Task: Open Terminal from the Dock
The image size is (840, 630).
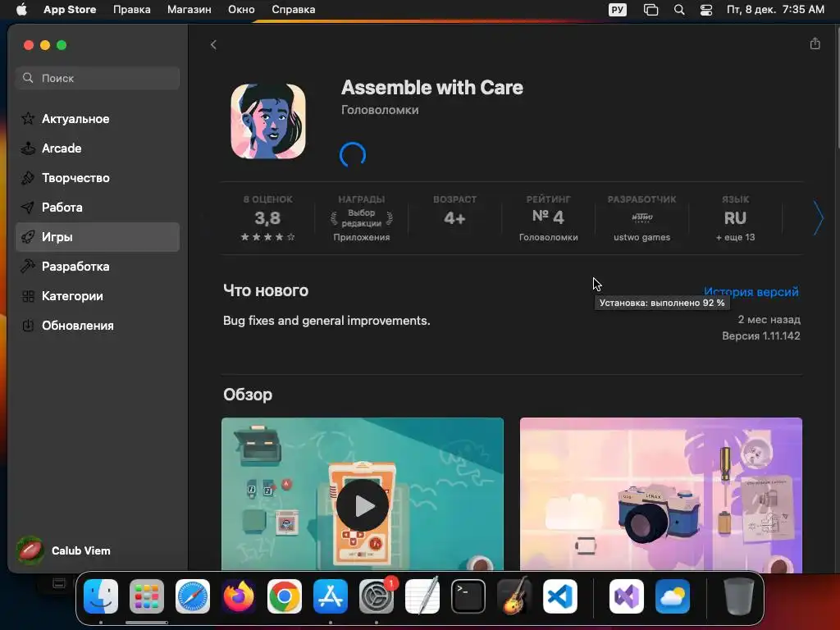Action: pos(468,596)
